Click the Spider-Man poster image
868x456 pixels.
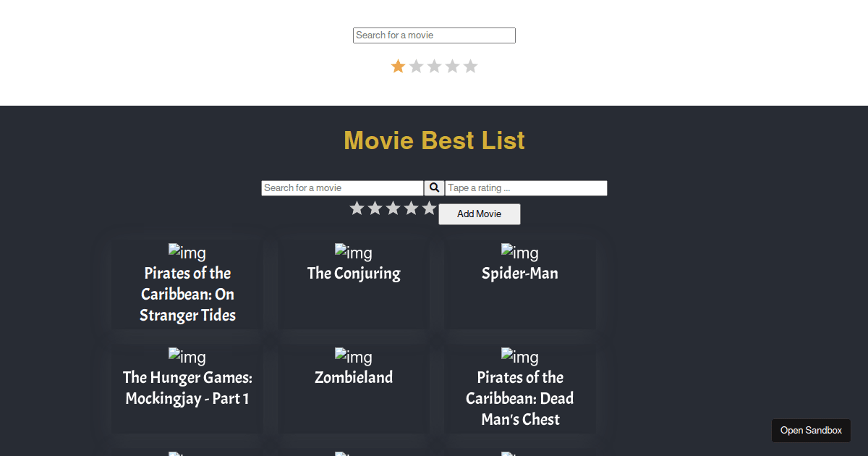tap(520, 253)
